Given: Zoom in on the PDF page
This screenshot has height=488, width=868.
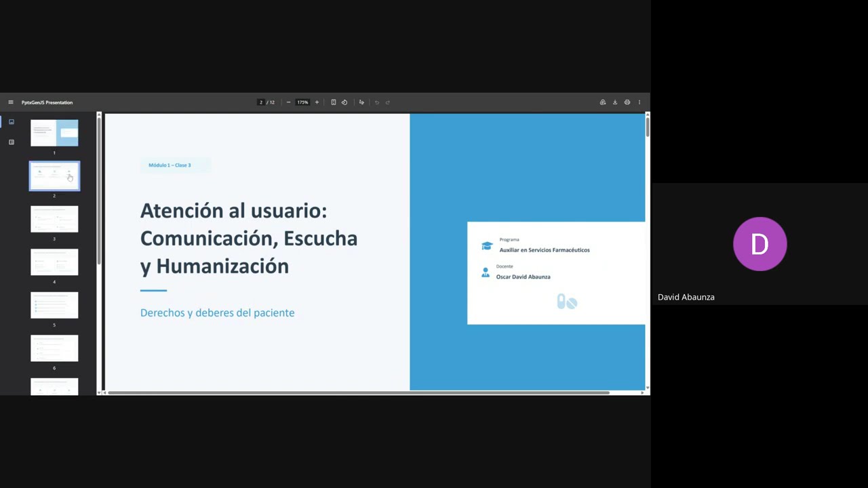Looking at the screenshot, I should click(317, 102).
